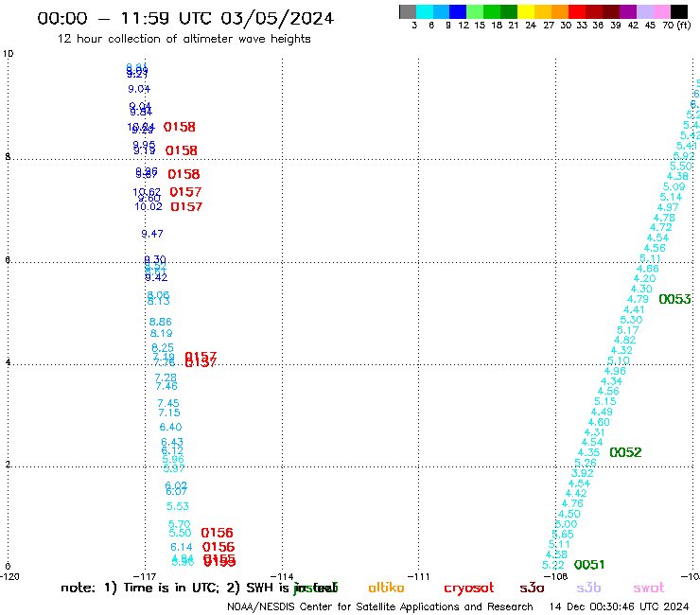Select the 'cryosat' satellite label
700x615 pixels.
pyautogui.click(x=469, y=589)
